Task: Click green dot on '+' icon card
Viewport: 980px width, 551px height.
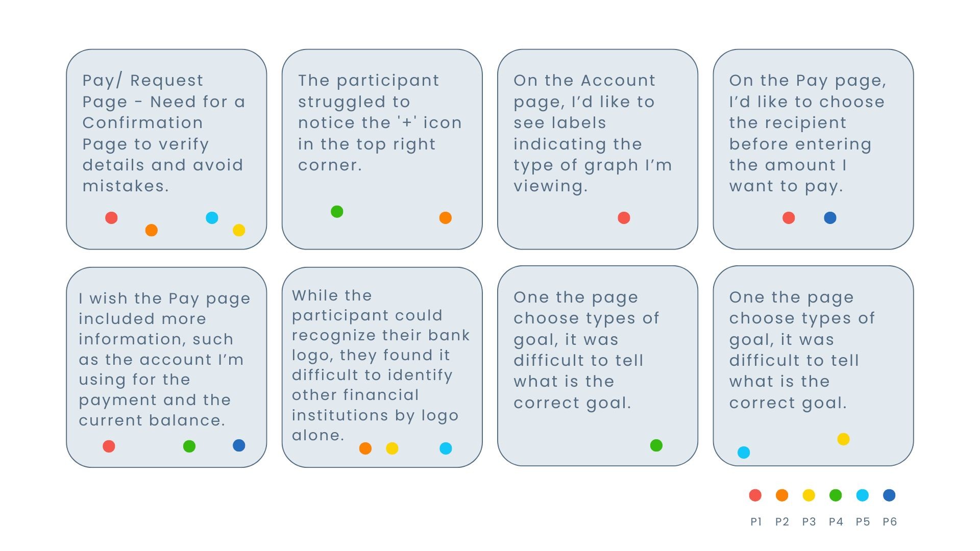Action: [337, 212]
